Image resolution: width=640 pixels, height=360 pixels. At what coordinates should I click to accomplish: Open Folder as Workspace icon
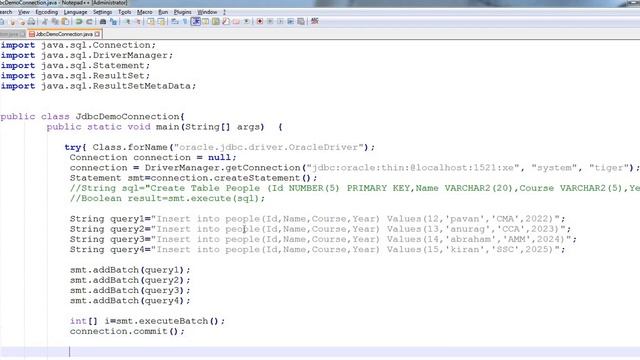[x=236, y=21]
